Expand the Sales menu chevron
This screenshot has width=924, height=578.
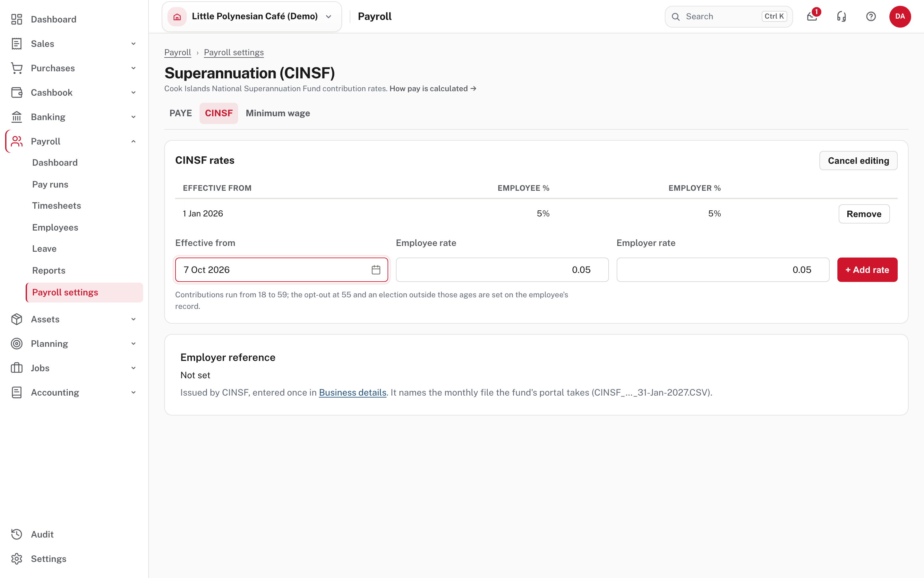[x=134, y=44]
